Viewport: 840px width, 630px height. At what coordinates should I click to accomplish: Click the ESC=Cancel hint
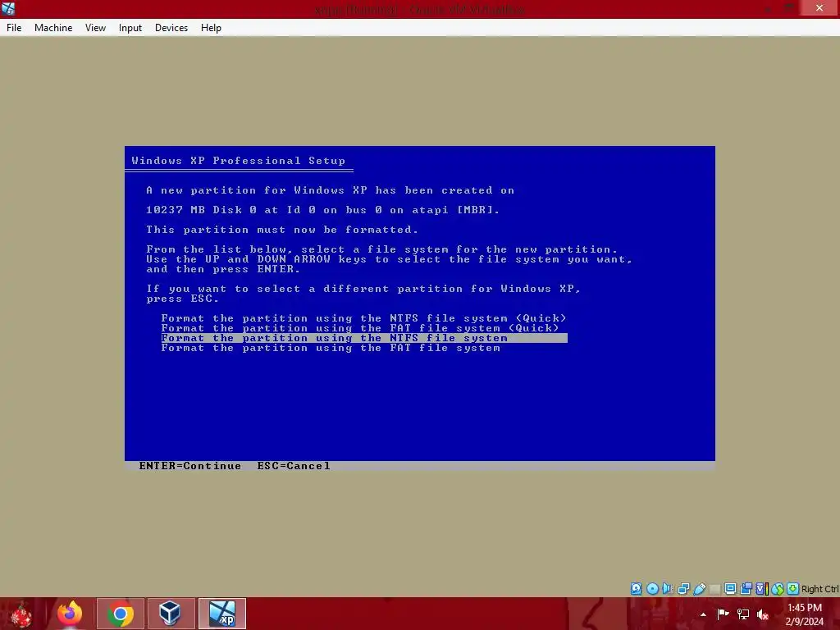click(x=294, y=466)
